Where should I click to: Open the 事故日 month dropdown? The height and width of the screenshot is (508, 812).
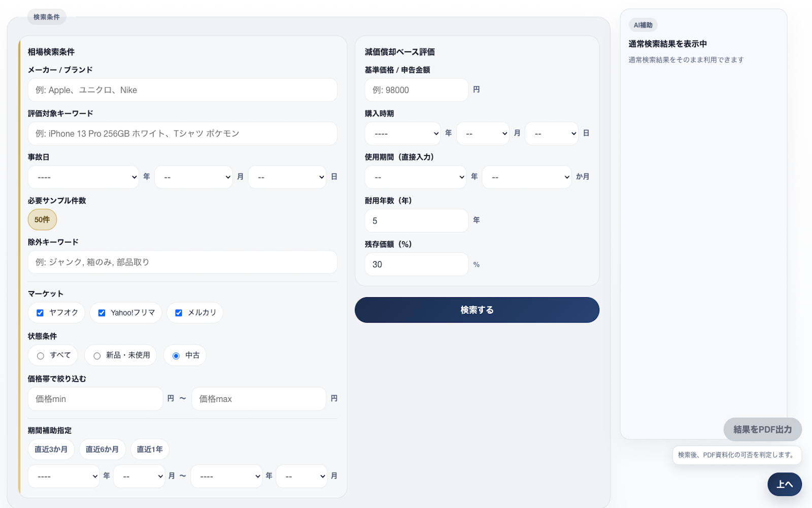[193, 177]
